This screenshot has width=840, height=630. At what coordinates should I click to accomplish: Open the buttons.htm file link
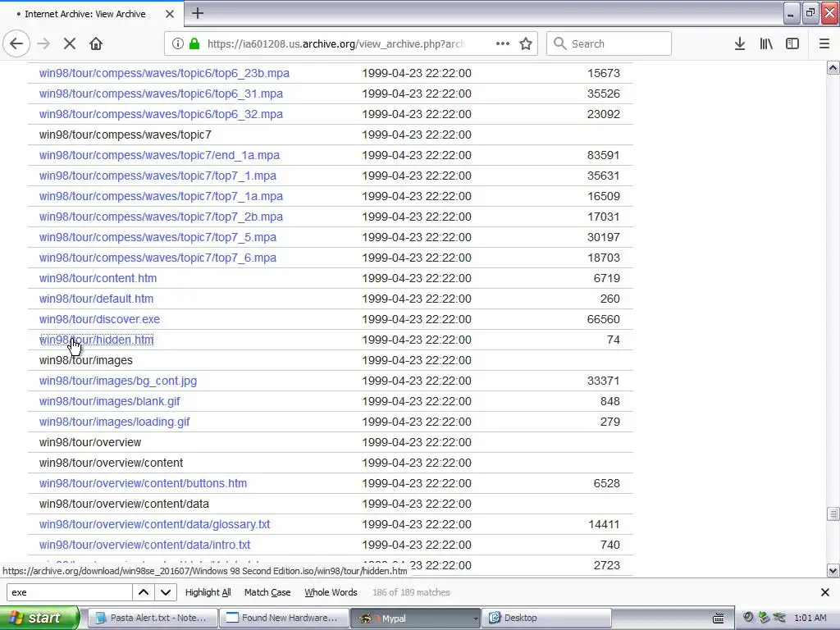[143, 483]
